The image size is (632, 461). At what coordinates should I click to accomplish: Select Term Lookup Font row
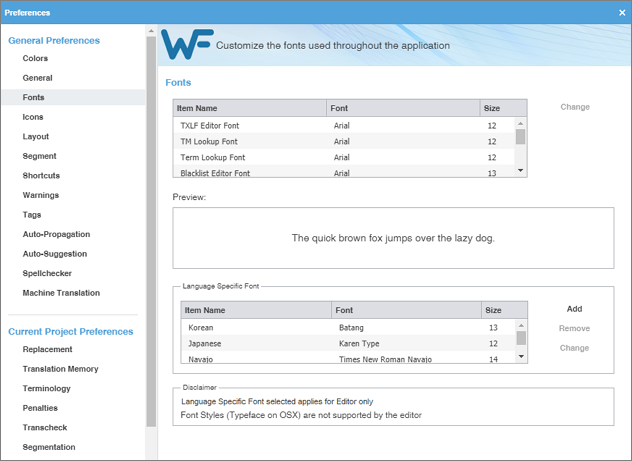250,158
